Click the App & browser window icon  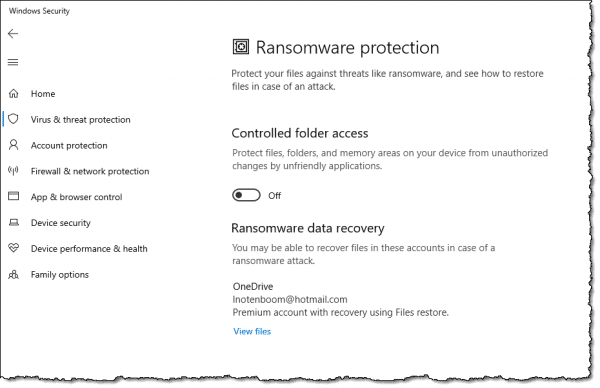coord(13,196)
